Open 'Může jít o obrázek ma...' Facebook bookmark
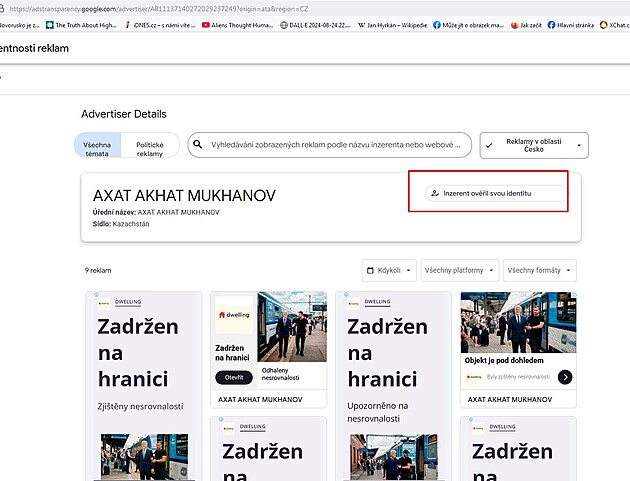The width and height of the screenshot is (630, 481). click(468, 25)
